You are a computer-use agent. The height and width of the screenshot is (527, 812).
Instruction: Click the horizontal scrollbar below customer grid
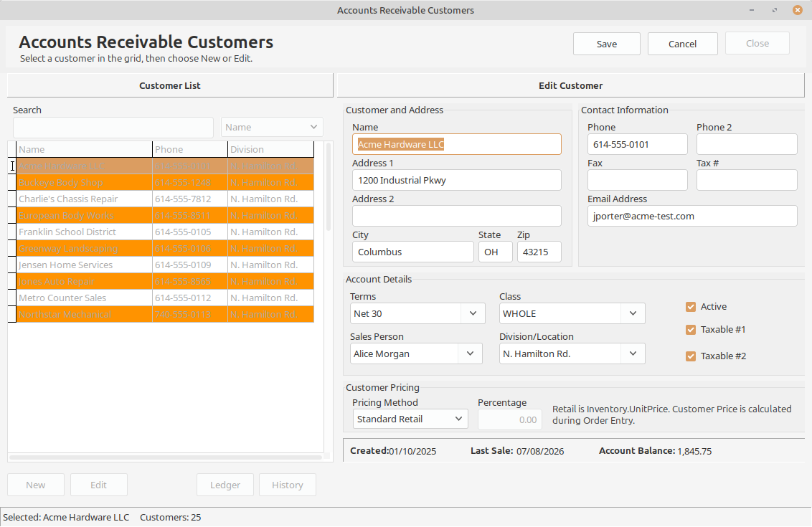166,457
